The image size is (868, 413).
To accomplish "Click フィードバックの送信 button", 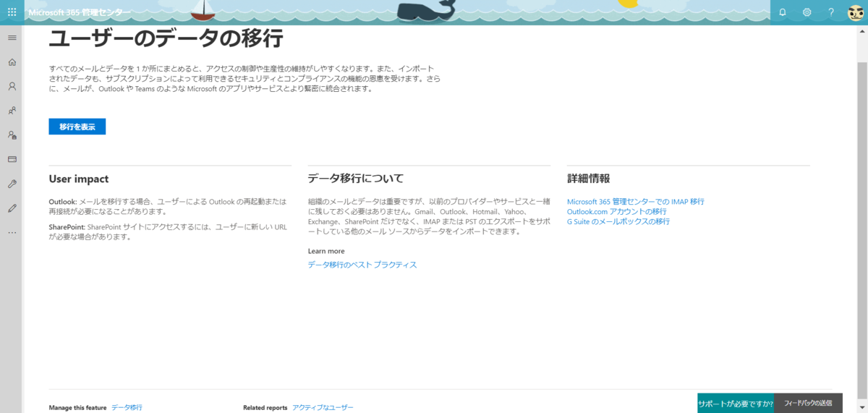I will click(x=808, y=403).
